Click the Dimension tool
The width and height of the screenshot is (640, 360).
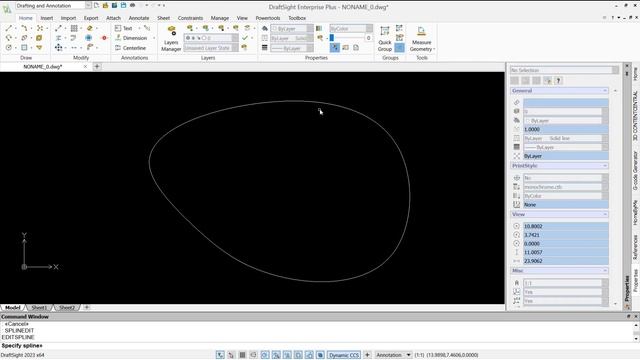click(131, 38)
